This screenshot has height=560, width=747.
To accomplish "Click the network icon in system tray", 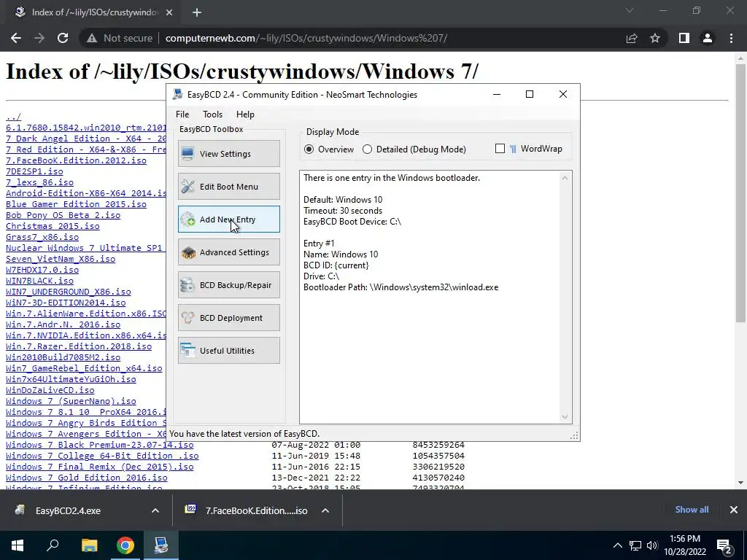I will [x=635, y=545].
